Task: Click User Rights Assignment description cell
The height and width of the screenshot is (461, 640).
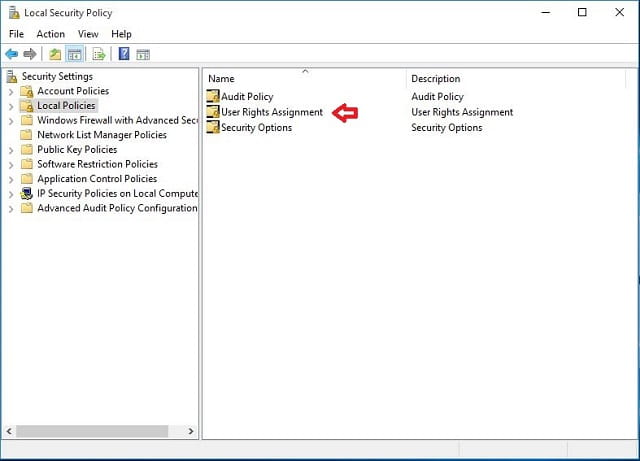Action: pos(462,112)
